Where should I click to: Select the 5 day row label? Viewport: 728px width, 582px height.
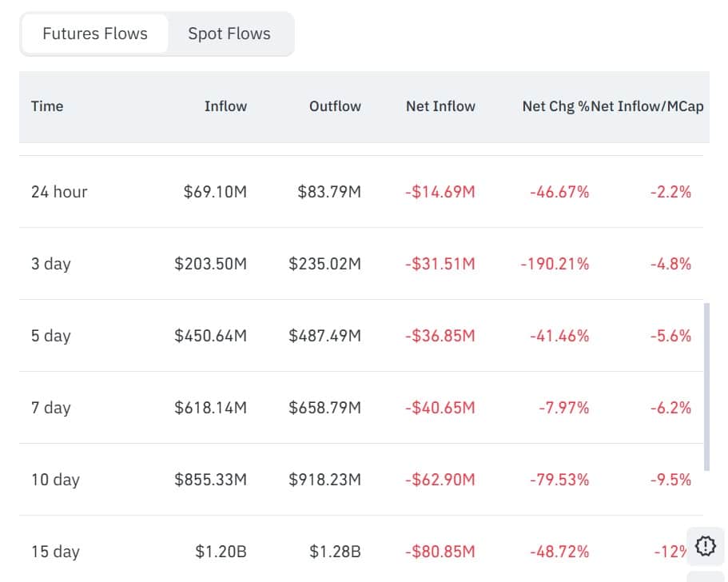tap(51, 336)
